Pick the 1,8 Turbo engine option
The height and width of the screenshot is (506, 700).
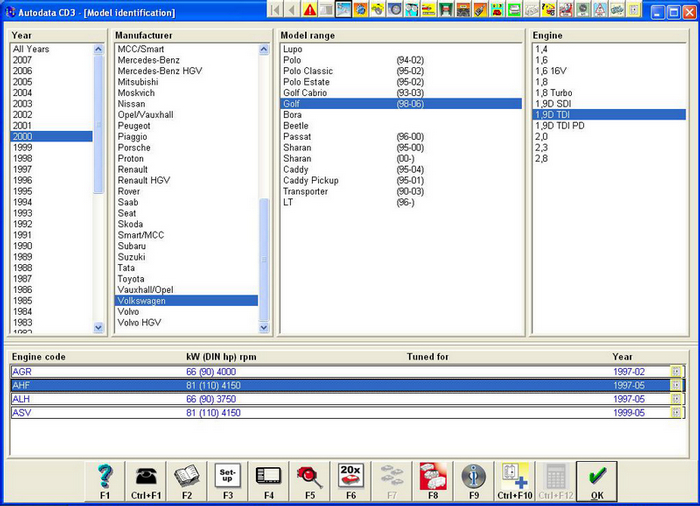pyautogui.click(x=555, y=92)
